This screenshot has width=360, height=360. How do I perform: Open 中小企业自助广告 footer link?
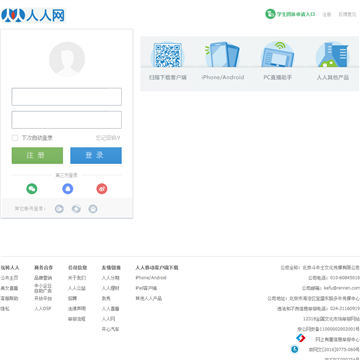click(43, 288)
